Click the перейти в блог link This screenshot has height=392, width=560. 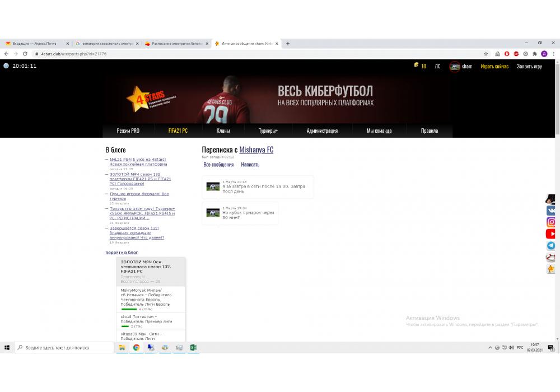[122, 253]
